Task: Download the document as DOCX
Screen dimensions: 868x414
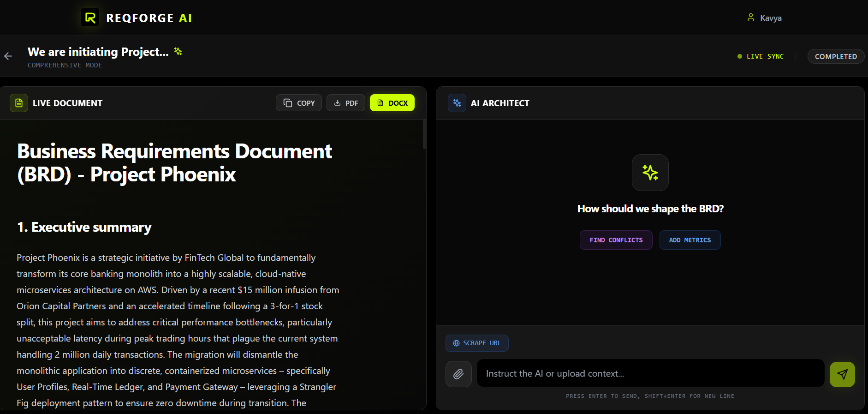Action: pos(392,103)
